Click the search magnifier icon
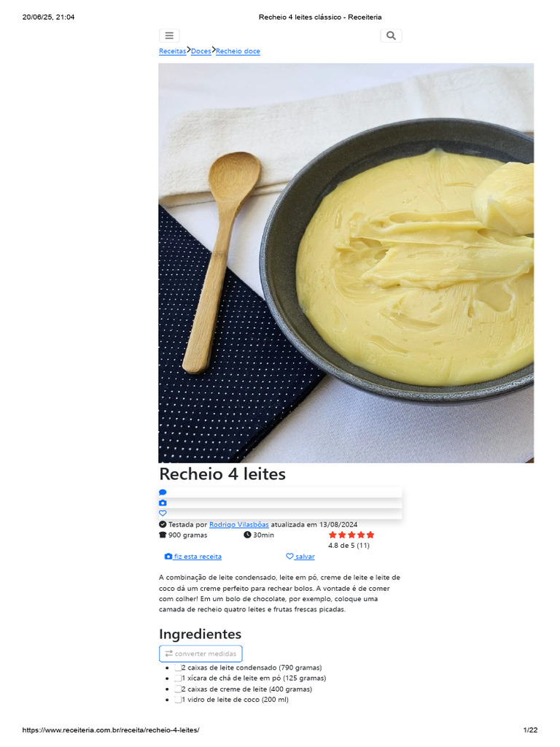The image size is (560, 747). click(391, 36)
